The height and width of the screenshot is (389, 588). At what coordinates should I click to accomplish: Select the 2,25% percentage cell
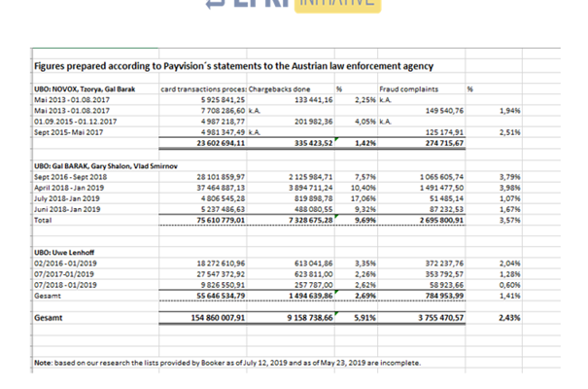click(x=365, y=100)
